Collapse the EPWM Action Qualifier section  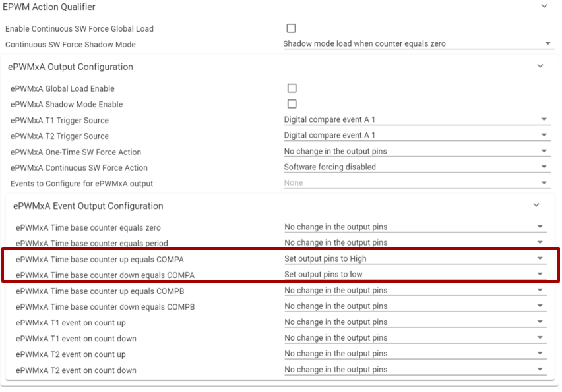click(544, 6)
